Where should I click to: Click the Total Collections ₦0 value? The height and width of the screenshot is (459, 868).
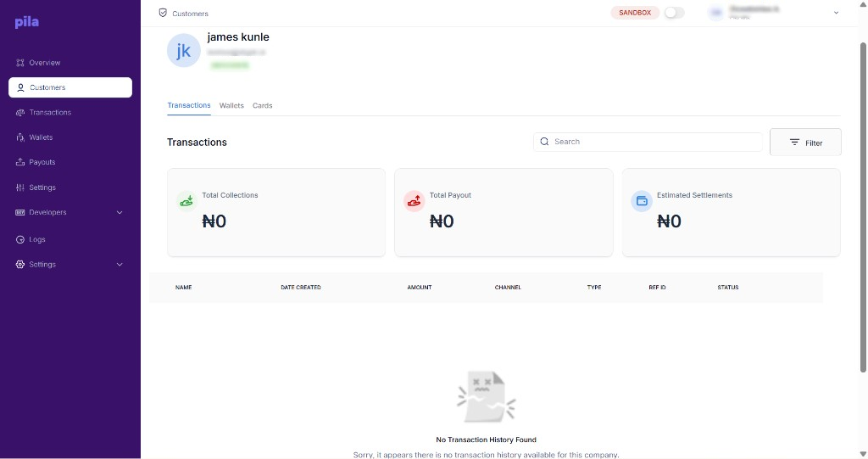[x=214, y=221]
